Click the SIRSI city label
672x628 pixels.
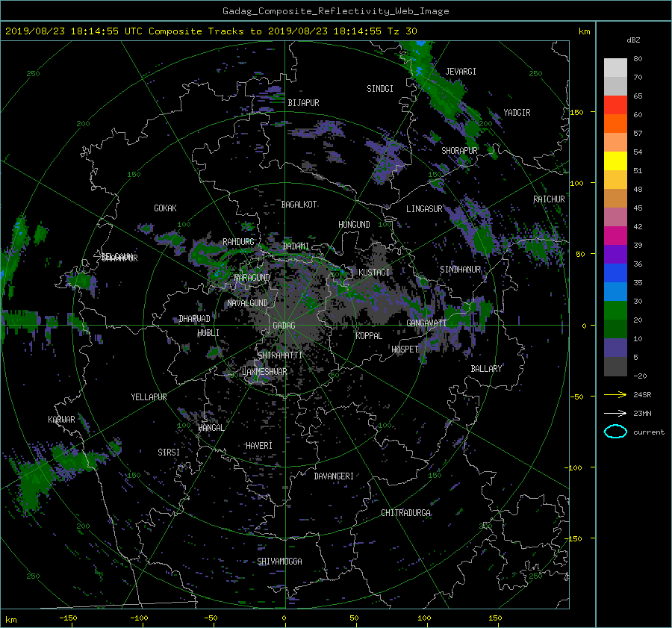169,453
